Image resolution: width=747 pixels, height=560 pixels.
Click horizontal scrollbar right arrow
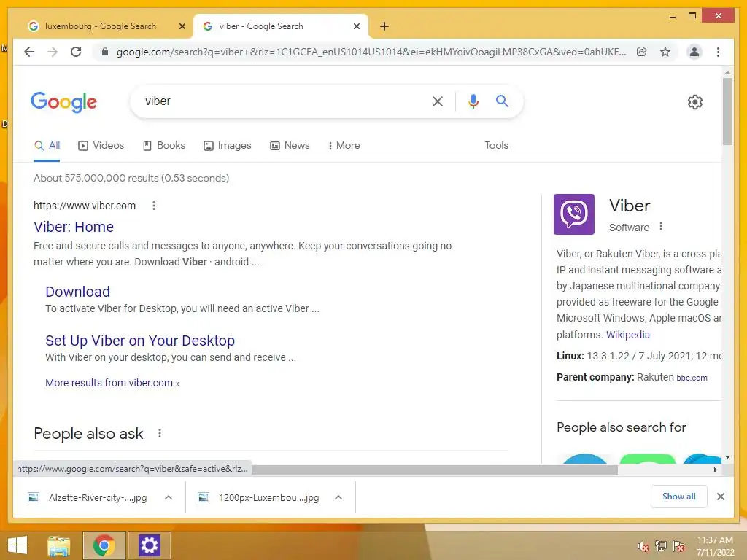point(715,470)
